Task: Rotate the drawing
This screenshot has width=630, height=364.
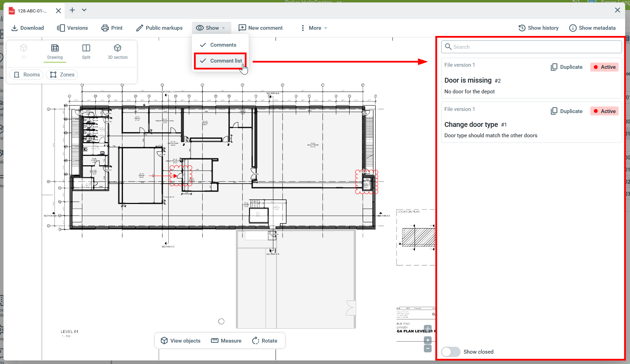Action: coord(265,341)
